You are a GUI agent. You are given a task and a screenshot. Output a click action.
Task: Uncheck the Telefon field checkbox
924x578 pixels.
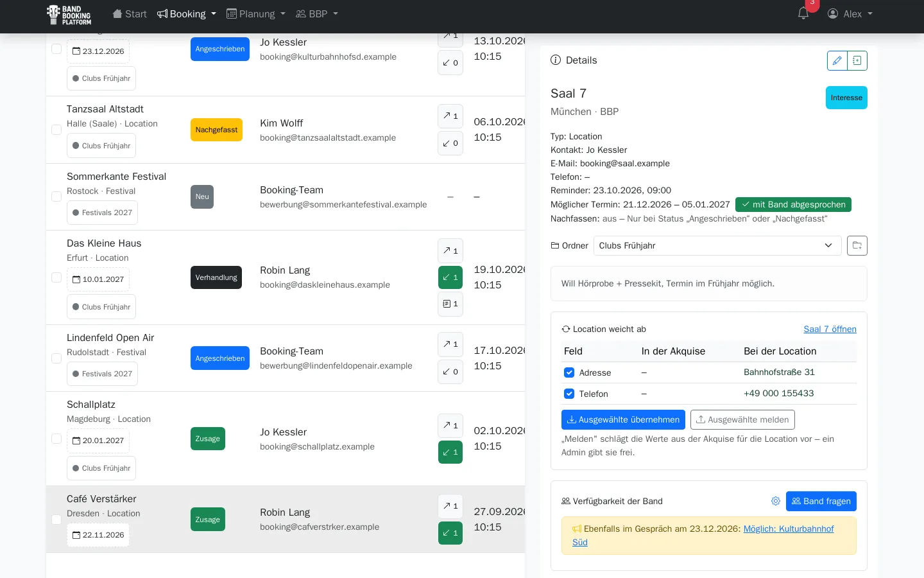pos(569,394)
